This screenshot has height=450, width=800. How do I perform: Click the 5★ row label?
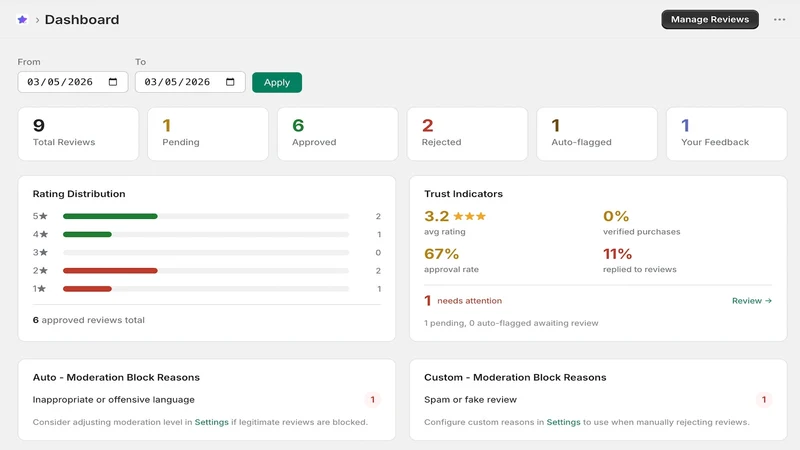coord(40,216)
